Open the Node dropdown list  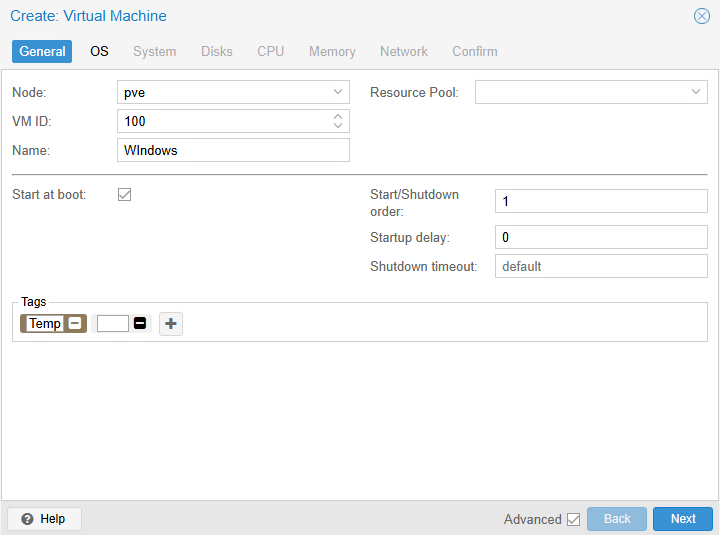(337, 92)
